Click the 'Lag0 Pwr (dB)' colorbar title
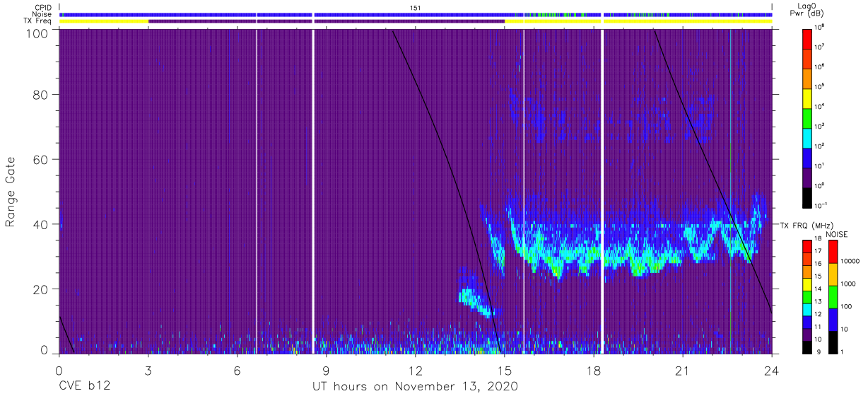Viewport: 868px width, 401px height. tap(809, 9)
